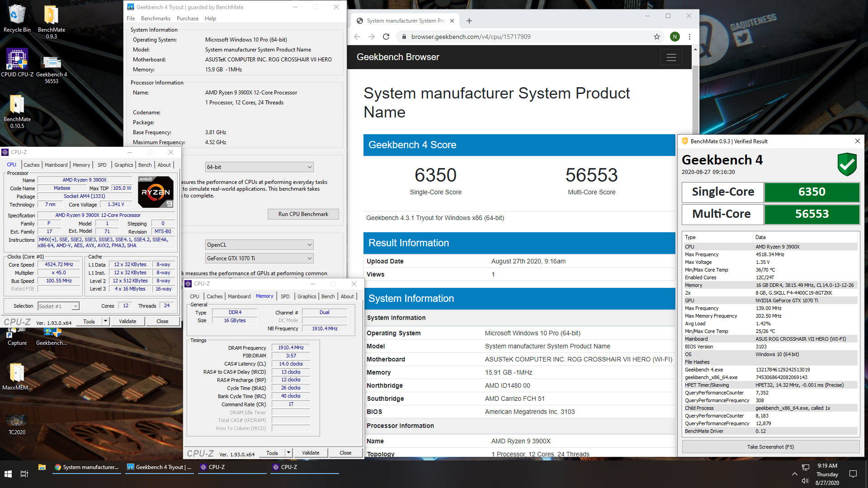Click the Multi-Core 56553 green score box

pos(812,214)
